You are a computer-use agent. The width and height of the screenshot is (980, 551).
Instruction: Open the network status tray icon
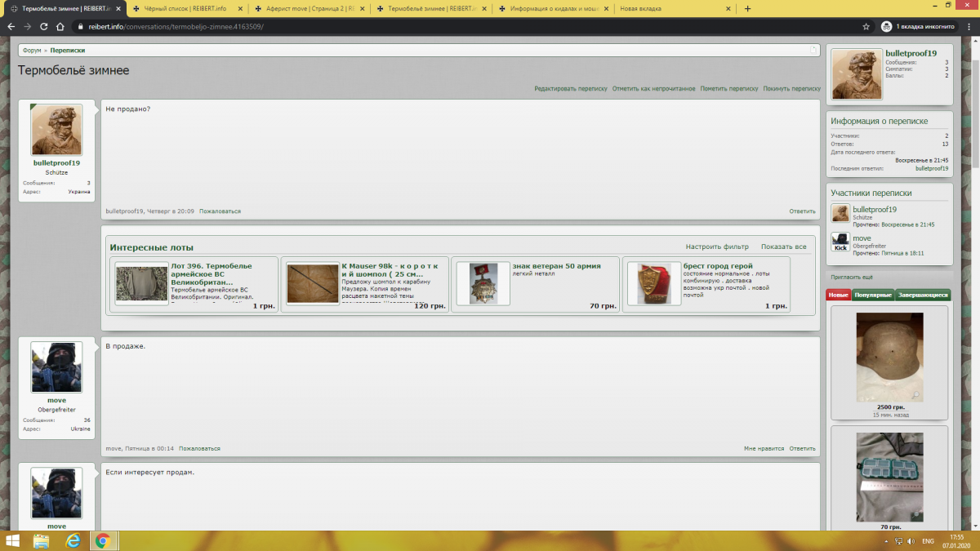(x=899, y=541)
